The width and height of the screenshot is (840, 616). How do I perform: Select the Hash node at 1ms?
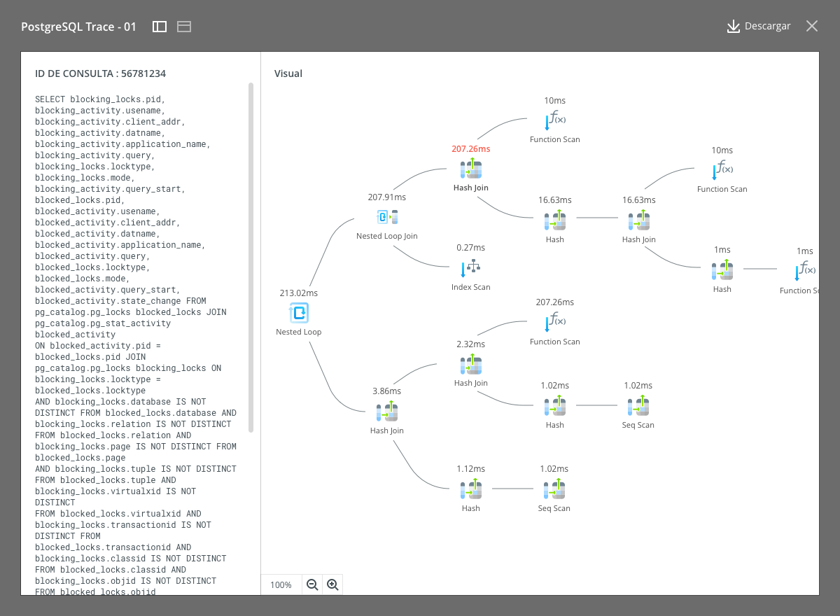[x=722, y=270]
